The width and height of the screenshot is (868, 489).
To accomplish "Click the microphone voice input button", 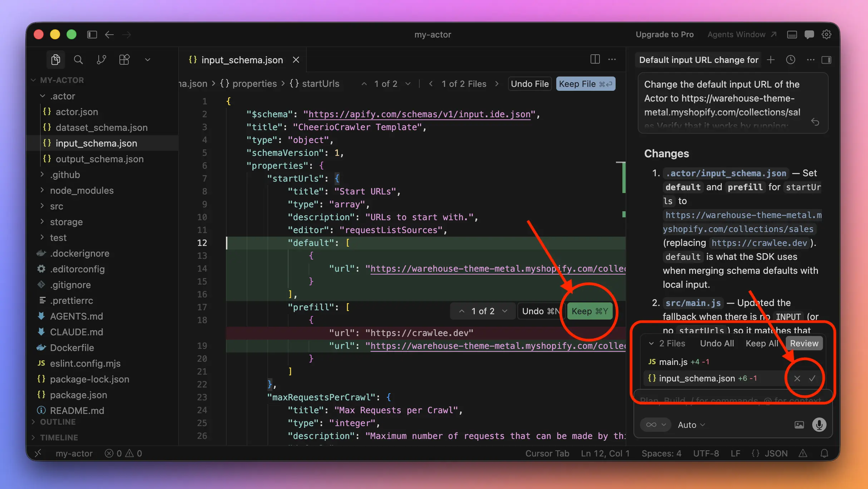I will (x=819, y=425).
